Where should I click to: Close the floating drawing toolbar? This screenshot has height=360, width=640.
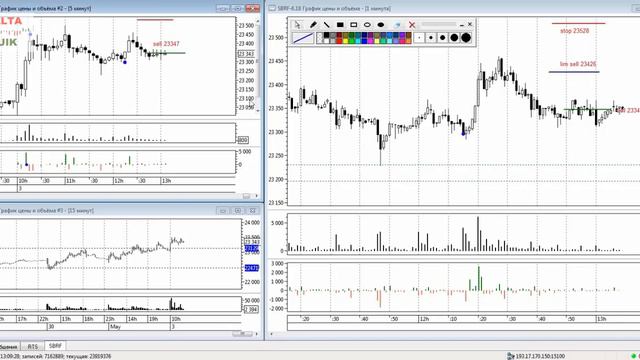[470, 24]
